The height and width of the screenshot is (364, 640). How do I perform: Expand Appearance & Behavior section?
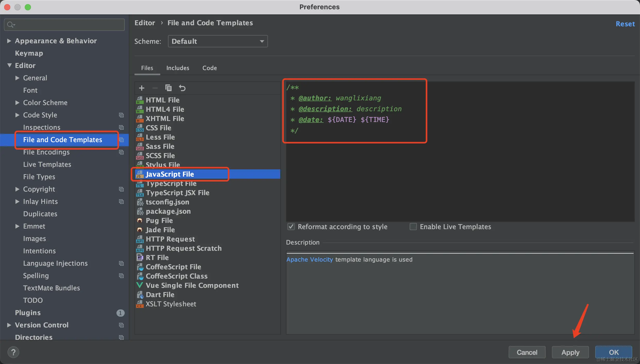pyautogui.click(x=9, y=41)
